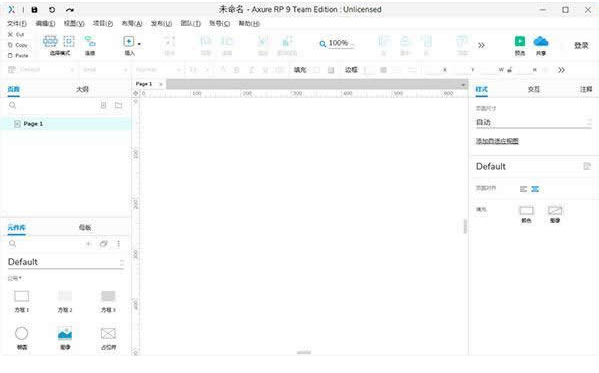Select the Connect tool icon
This screenshot has height=373, width=599.
tap(90, 41)
